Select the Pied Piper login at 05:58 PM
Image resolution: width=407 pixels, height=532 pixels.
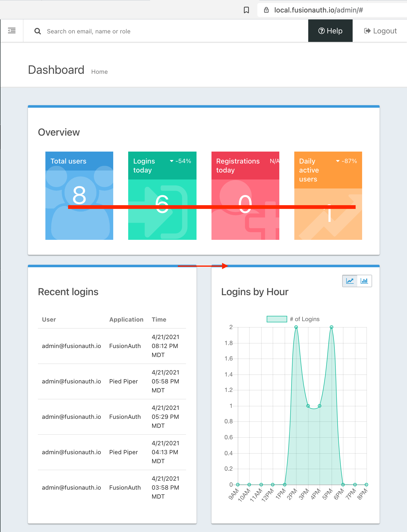112,381
